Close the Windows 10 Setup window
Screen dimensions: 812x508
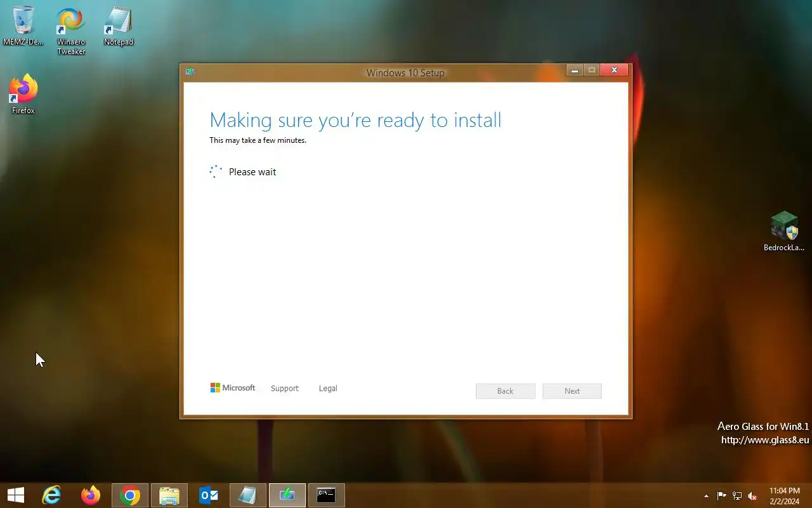[x=614, y=70]
